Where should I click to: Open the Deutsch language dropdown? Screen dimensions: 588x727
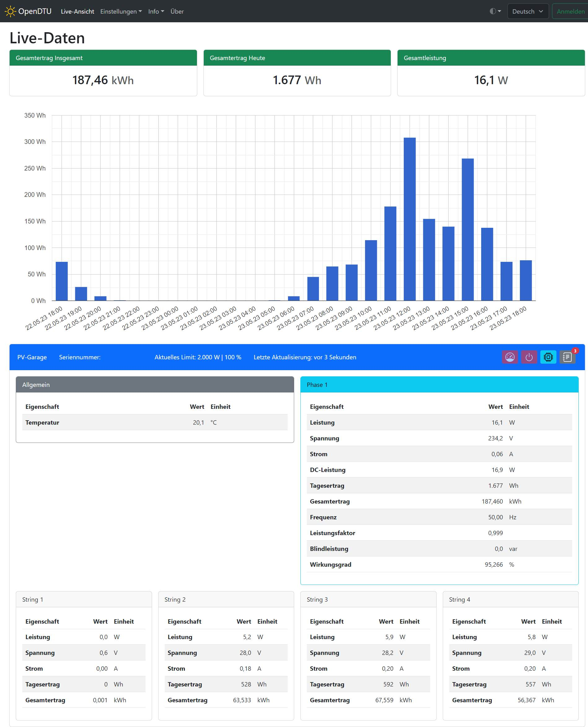point(527,11)
